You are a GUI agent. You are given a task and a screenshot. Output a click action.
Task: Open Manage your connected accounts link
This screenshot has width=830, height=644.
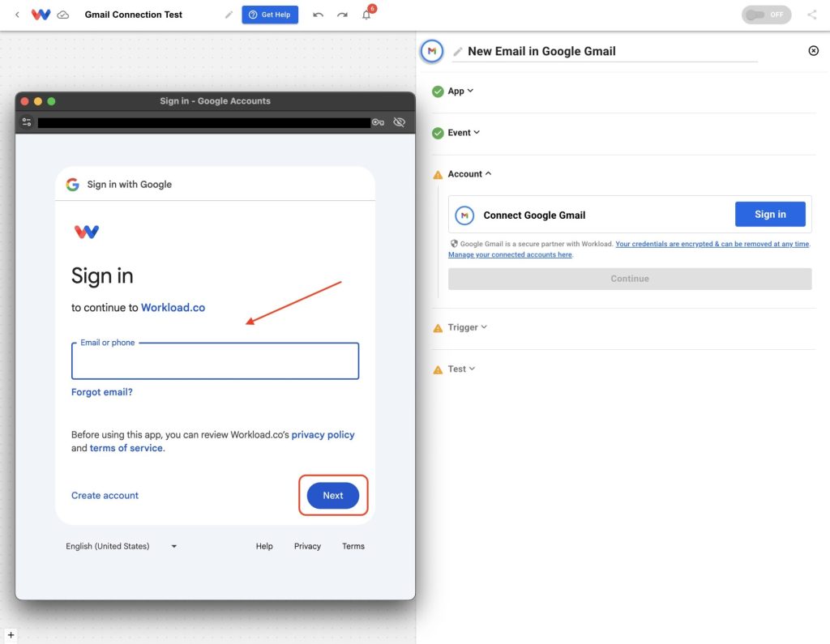(510, 254)
